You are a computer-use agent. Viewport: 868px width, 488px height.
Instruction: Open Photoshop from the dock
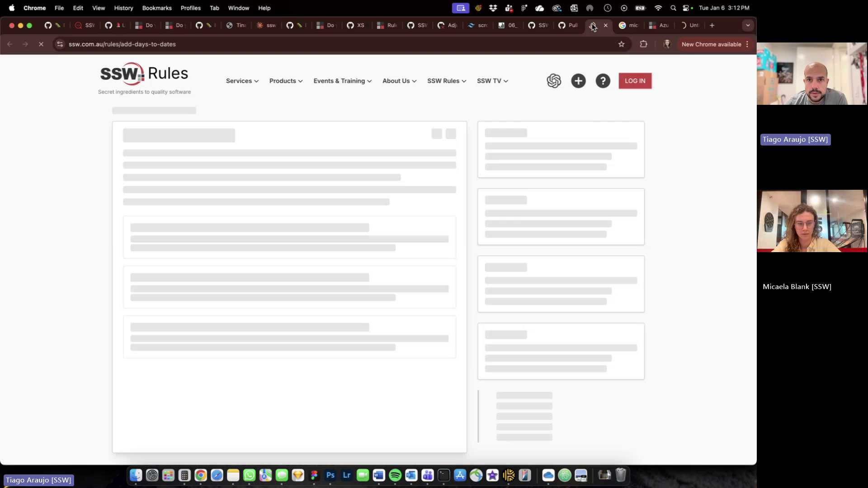click(x=330, y=475)
